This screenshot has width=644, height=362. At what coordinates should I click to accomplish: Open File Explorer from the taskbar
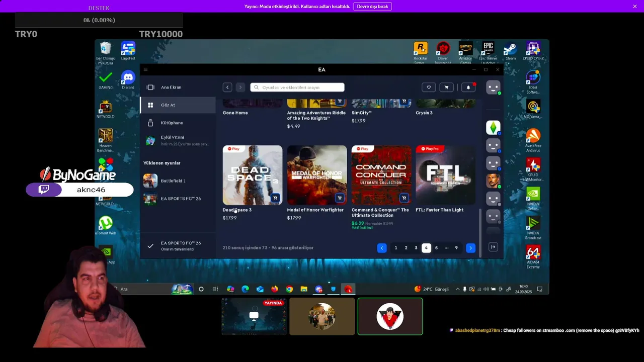click(x=304, y=289)
